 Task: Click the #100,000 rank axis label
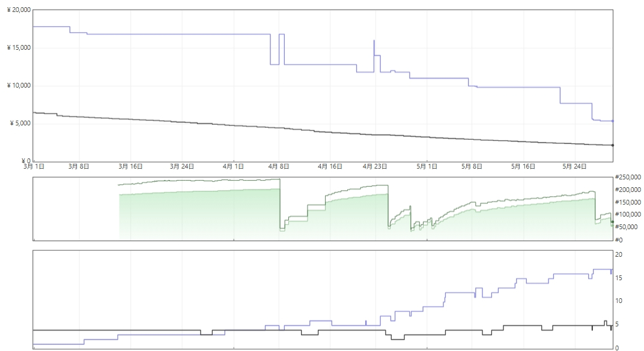(628, 214)
